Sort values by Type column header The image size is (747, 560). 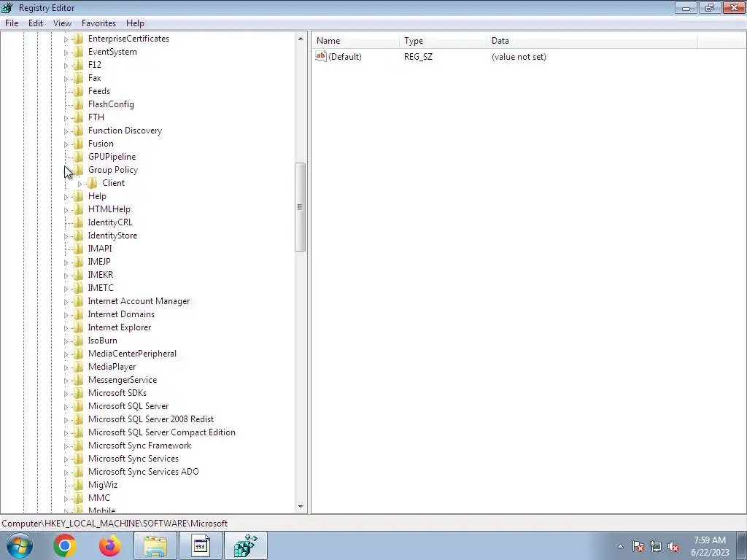(443, 41)
